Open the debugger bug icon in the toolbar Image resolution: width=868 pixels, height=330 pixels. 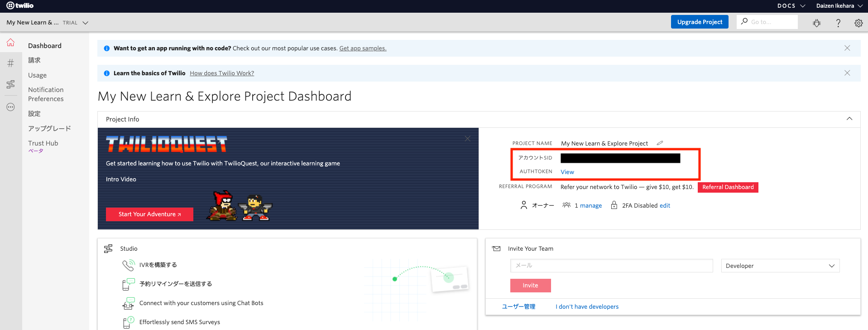tap(817, 23)
